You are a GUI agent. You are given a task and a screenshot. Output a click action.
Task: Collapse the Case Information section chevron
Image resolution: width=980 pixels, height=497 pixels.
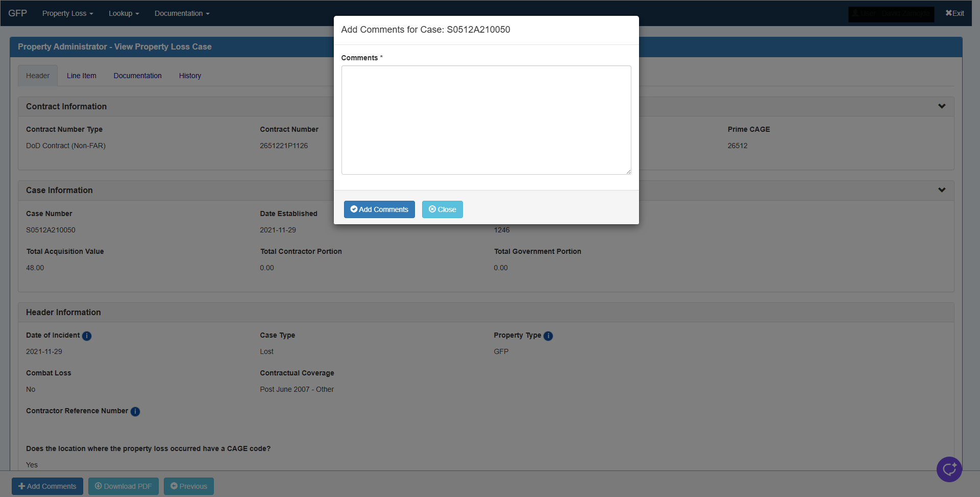tap(941, 190)
